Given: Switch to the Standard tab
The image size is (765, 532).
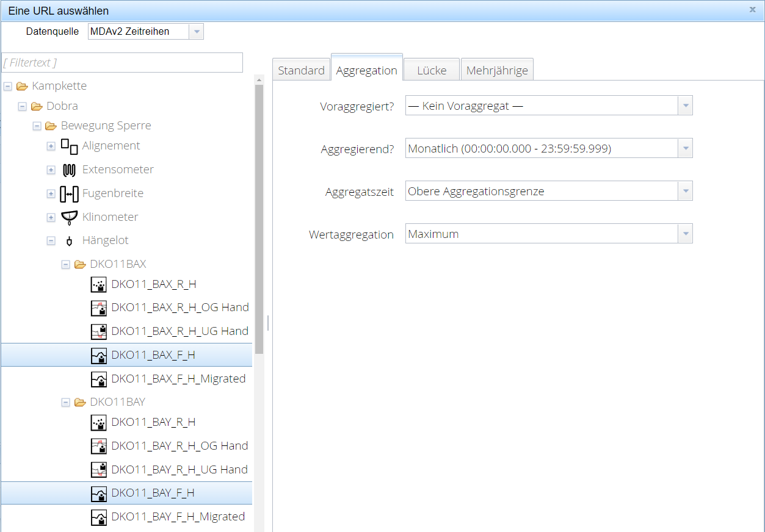Looking at the screenshot, I should click(301, 71).
